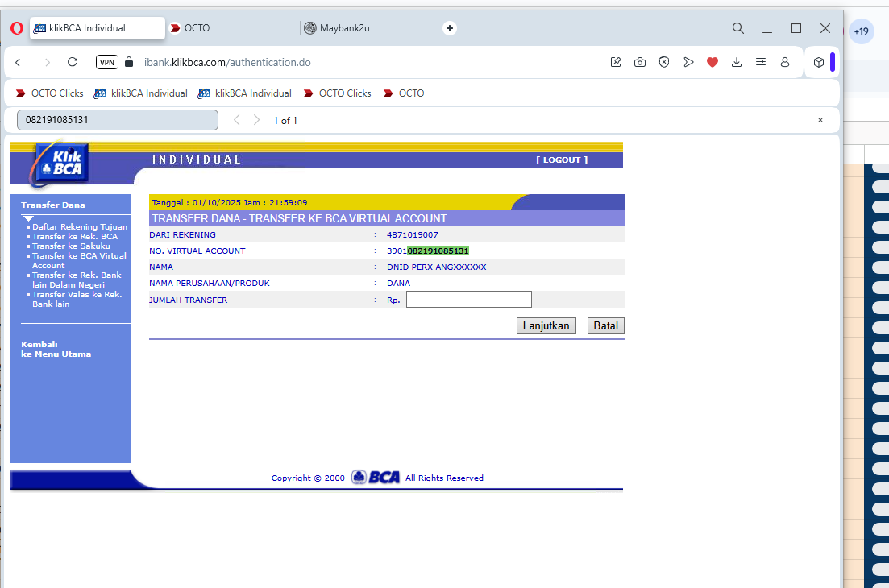
Task: Click the padlock site security icon
Action: click(x=129, y=62)
